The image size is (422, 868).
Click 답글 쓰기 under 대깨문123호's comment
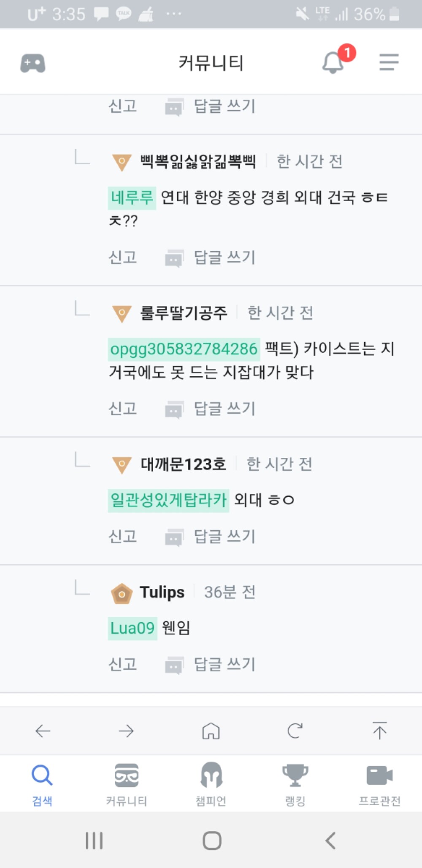click(224, 536)
